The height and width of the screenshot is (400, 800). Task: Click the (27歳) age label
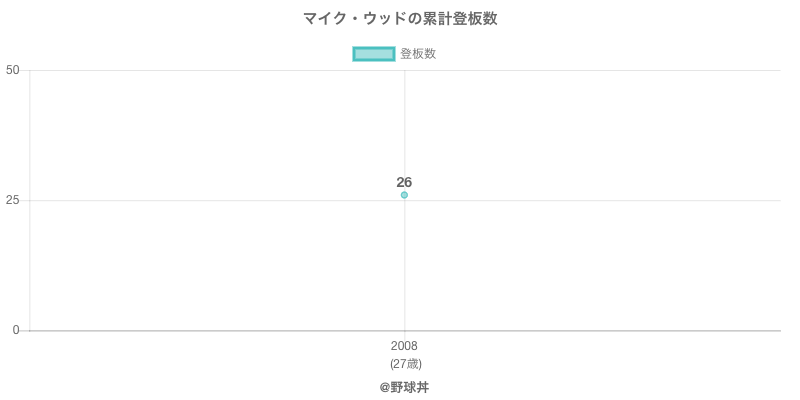click(x=405, y=363)
